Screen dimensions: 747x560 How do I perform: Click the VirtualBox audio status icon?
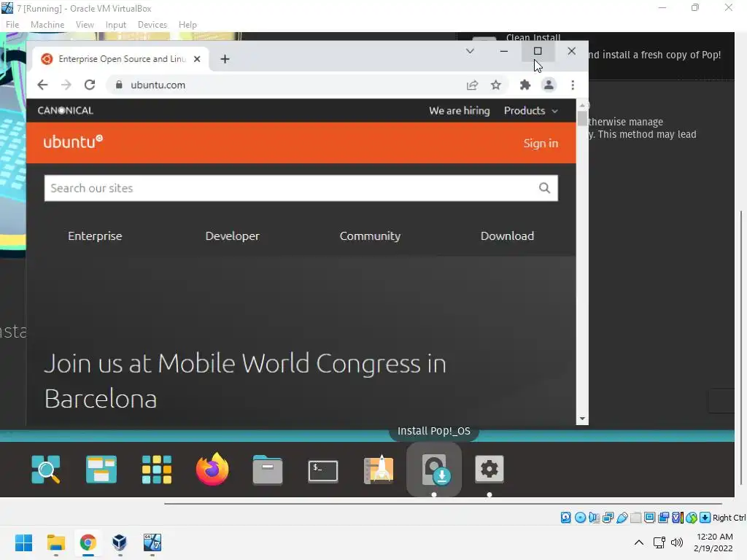click(594, 518)
